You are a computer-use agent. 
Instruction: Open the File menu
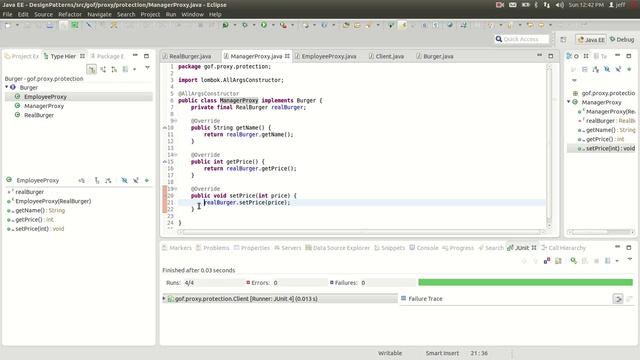(7, 14)
